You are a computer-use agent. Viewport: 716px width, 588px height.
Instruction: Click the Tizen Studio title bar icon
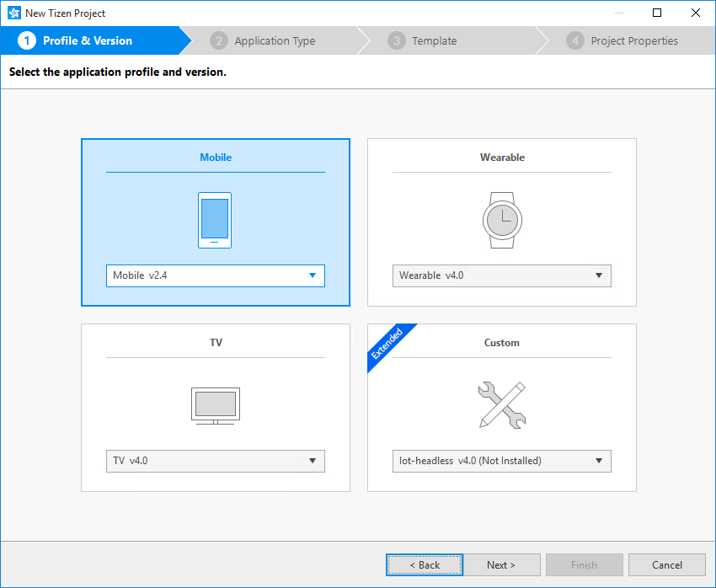pyautogui.click(x=12, y=13)
